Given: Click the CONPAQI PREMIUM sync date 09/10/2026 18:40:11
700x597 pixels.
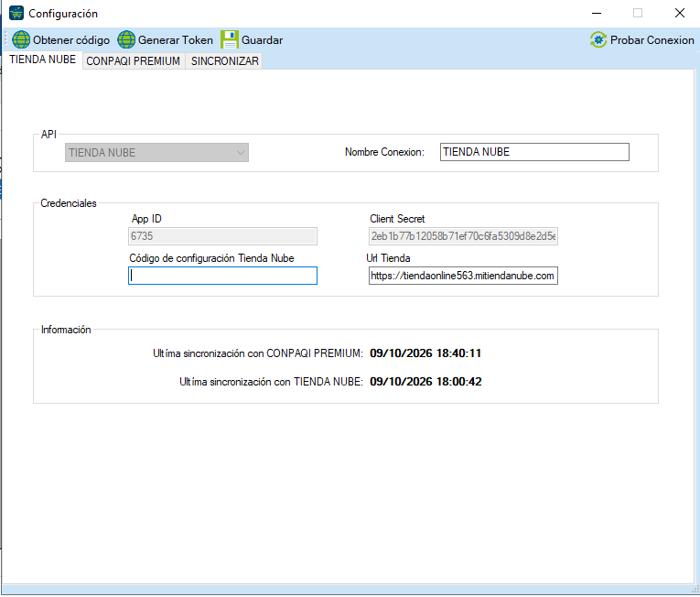Looking at the screenshot, I should pos(425,353).
